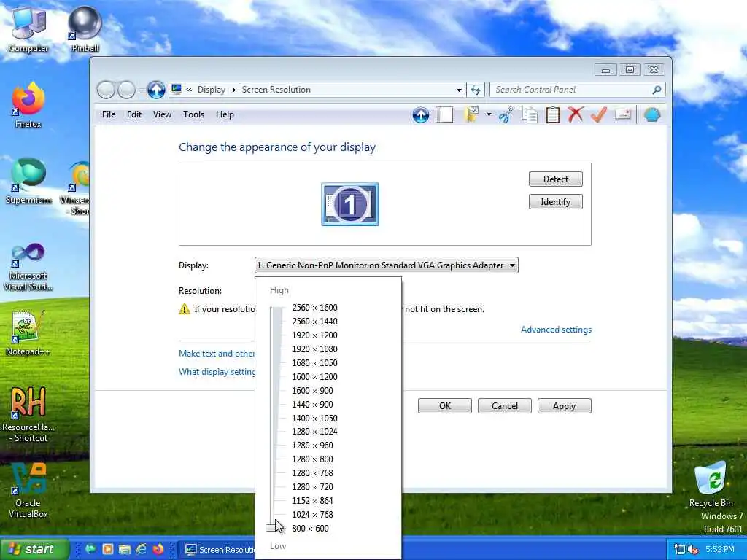This screenshot has width=747, height=560.
Task: Open the address bar history dropdown
Action: click(459, 90)
